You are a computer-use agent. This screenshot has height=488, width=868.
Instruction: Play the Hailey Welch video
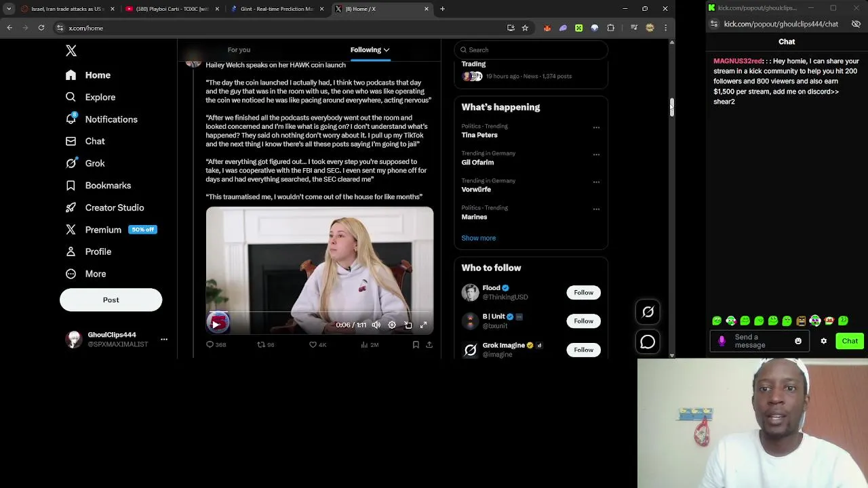click(216, 324)
